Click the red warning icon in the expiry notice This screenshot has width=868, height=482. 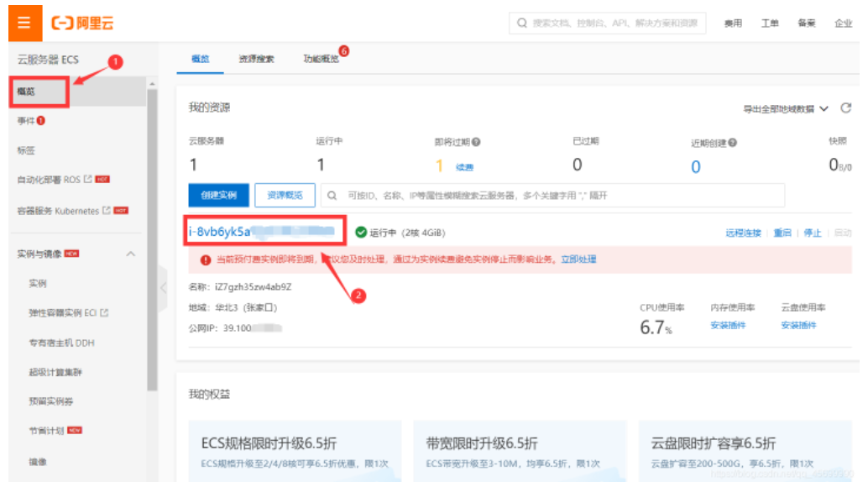click(x=206, y=259)
